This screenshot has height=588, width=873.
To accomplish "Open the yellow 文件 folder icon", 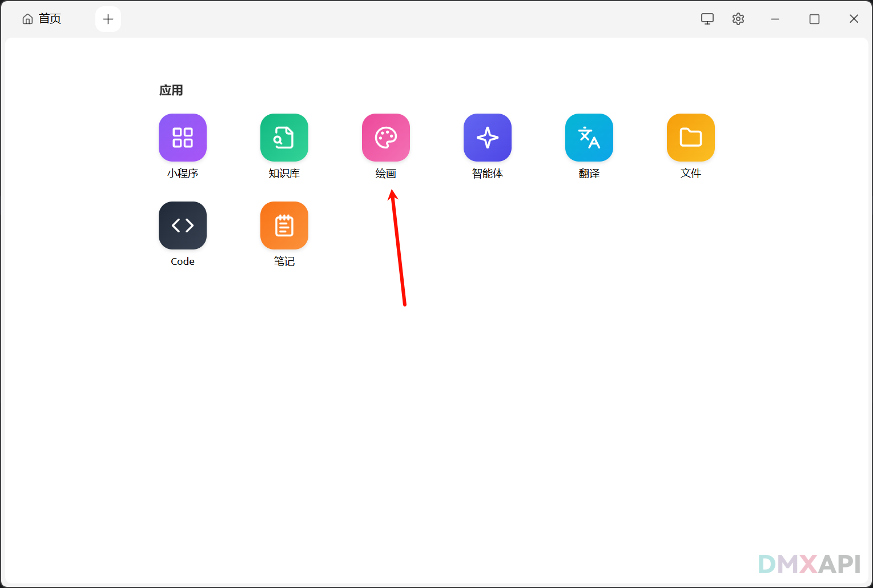I will click(x=691, y=138).
